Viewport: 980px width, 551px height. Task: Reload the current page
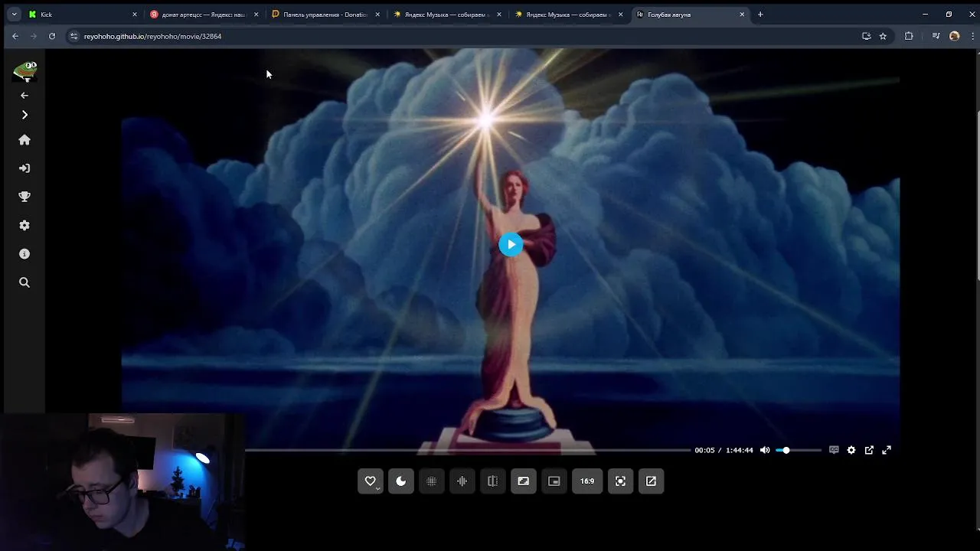[x=52, y=36]
